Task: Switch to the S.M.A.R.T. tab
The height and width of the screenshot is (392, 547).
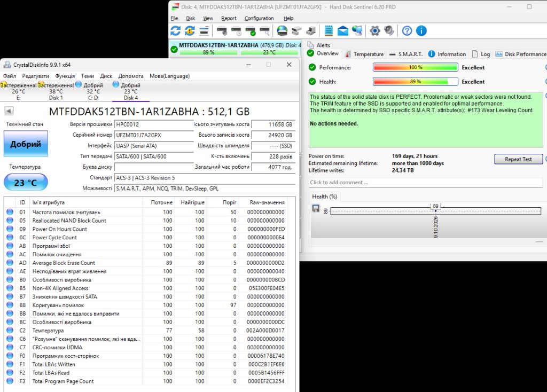Action: click(x=406, y=54)
